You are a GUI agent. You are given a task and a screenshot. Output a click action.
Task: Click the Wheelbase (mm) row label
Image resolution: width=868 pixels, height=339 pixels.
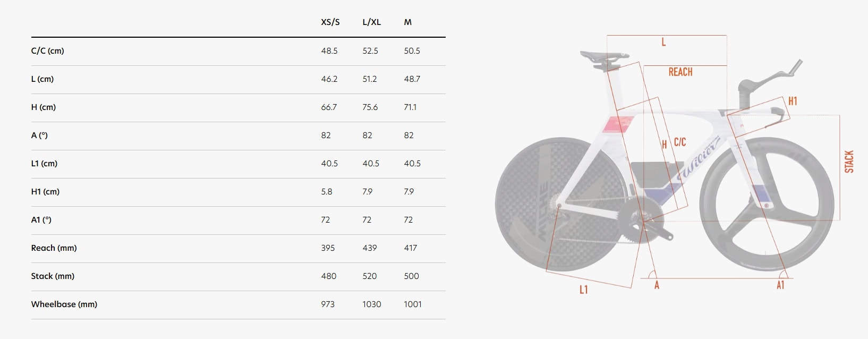coord(64,304)
